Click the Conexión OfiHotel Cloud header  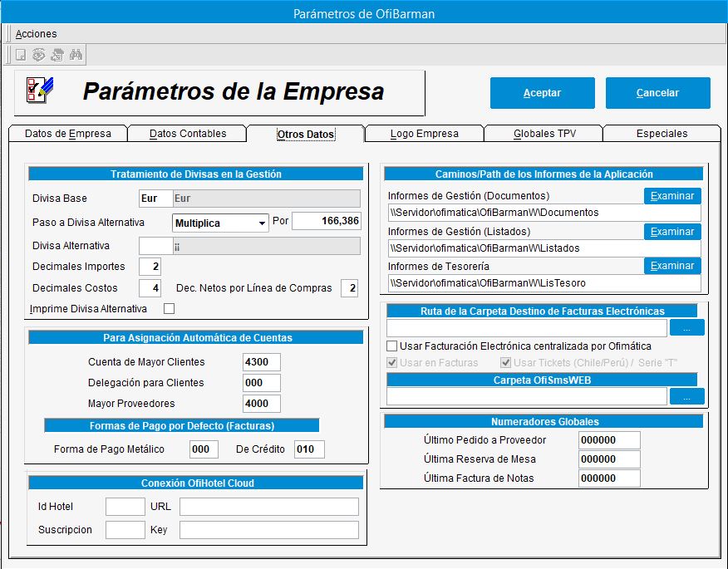[x=198, y=483]
